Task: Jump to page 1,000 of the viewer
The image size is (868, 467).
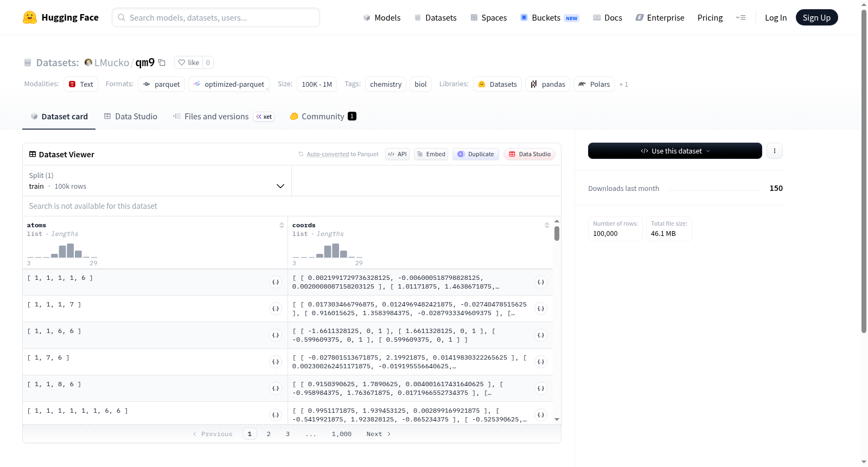Action: tap(342, 434)
